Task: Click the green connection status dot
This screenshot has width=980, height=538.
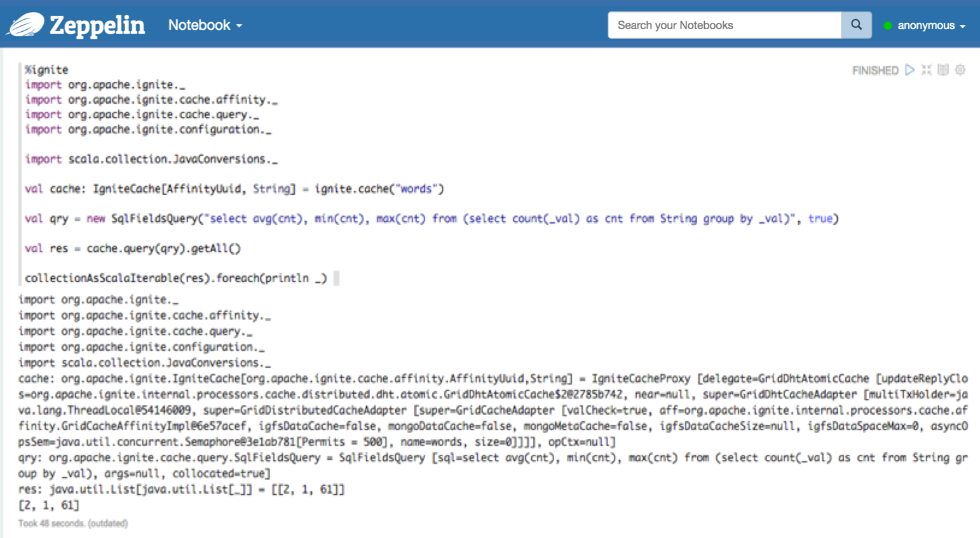Action: (888, 26)
